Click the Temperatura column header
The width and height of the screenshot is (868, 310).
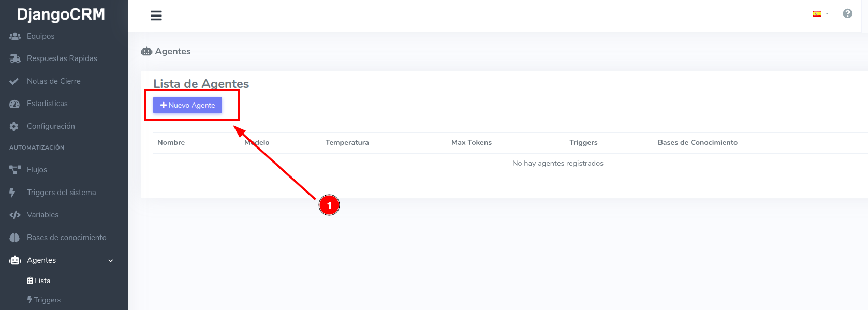click(347, 142)
